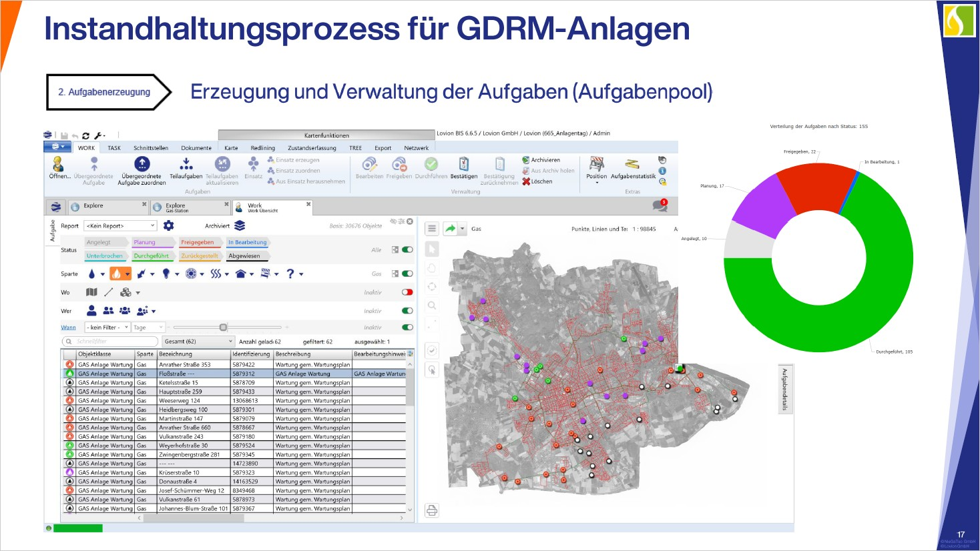Click the Archiviert layers icon
The height and width of the screenshot is (551, 980).
(x=240, y=226)
